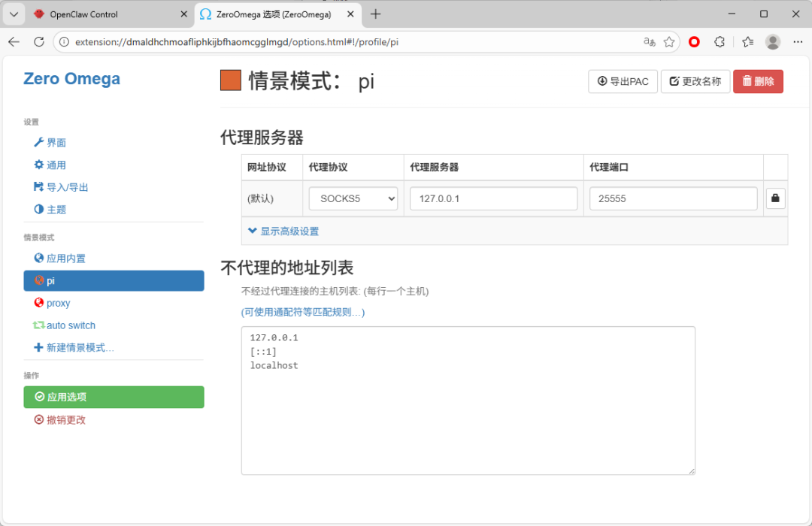Image resolution: width=812 pixels, height=526 pixels.
Task: Open the SOCKS5 protocol dropdown
Action: pyautogui.click(x=353, y=198)
